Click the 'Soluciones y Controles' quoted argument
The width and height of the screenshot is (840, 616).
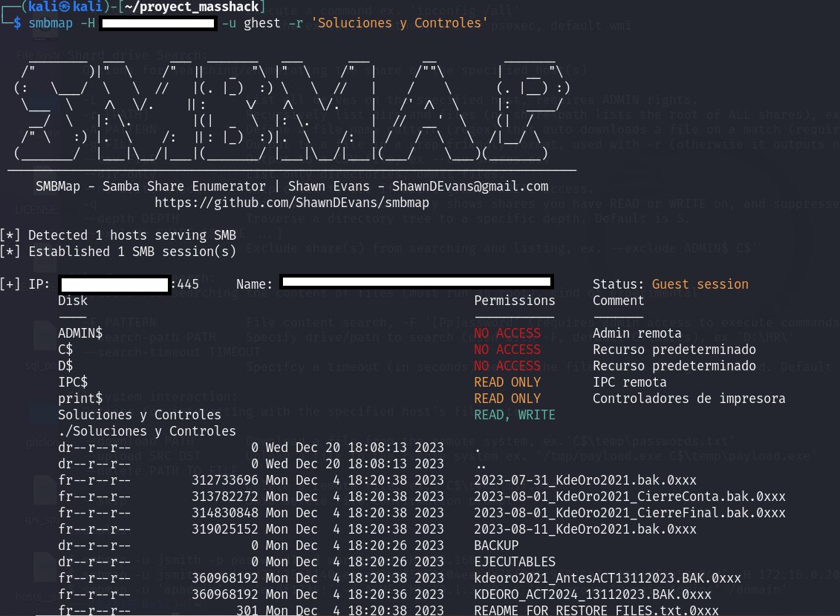pos(399,23)
